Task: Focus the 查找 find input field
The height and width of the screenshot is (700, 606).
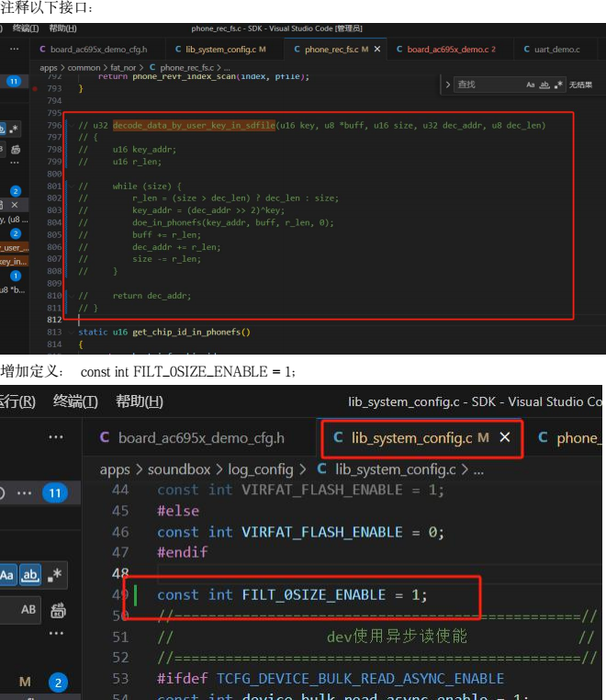Action: pyautogui.click(x=488, y=85)
